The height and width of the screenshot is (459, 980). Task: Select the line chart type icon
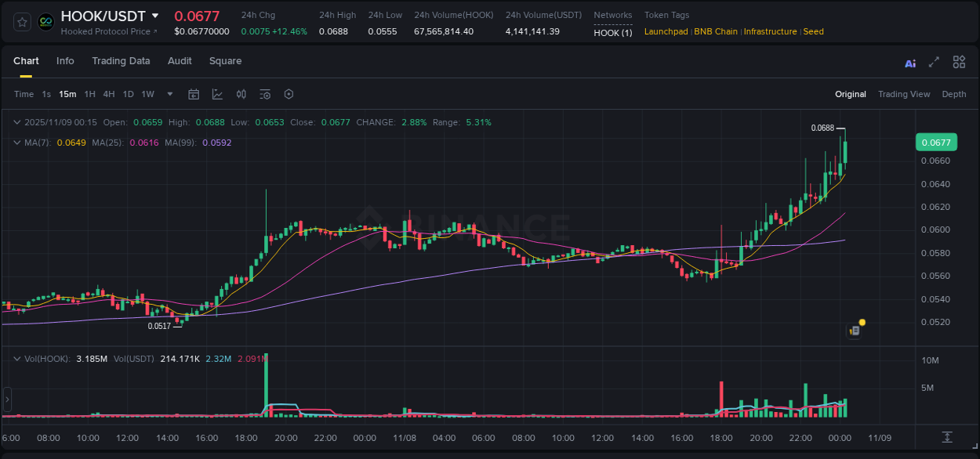coord(217,94)
